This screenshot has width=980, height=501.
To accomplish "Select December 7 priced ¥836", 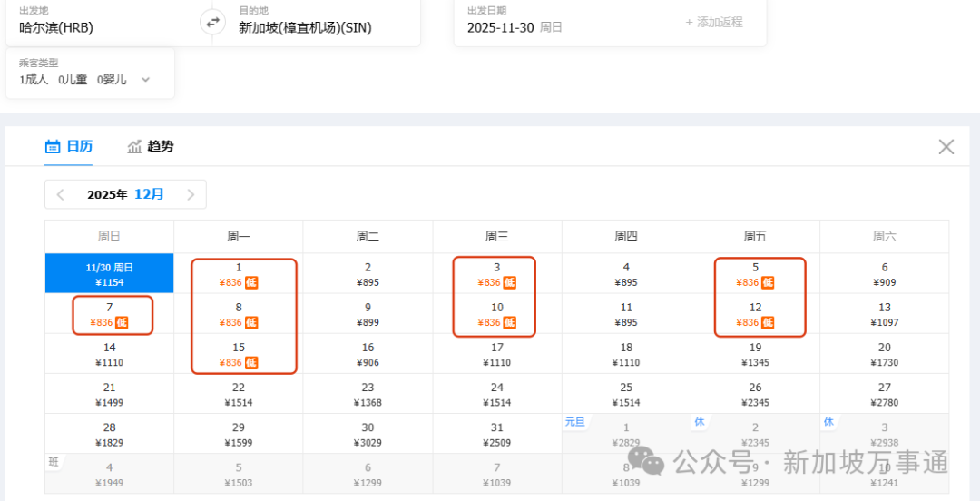I will pyautogui.click(x=110, y=313).
